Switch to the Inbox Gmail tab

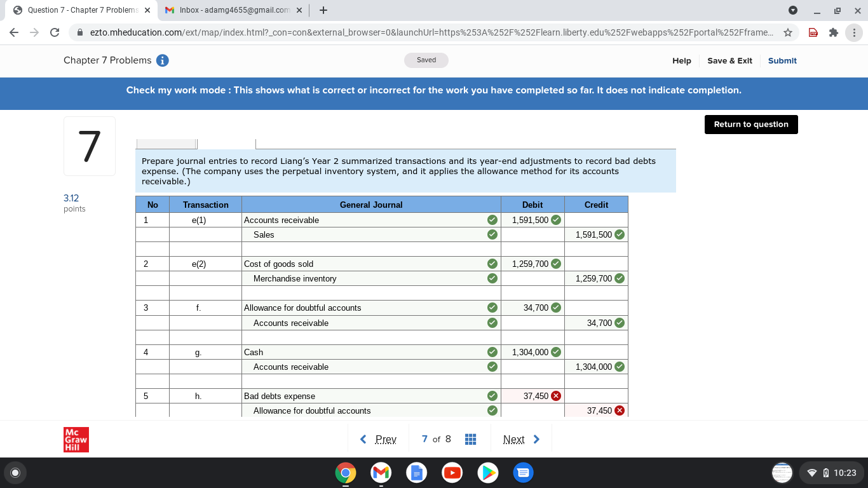point(233,10)
